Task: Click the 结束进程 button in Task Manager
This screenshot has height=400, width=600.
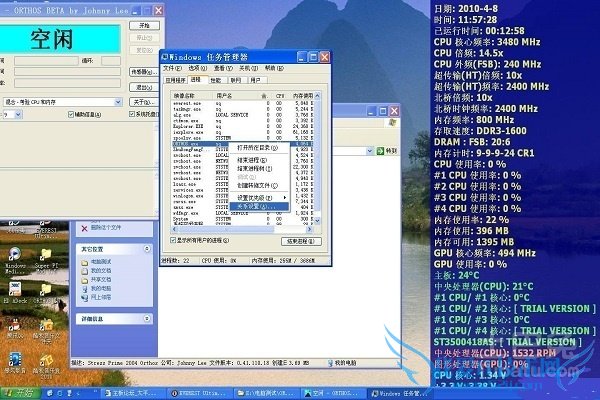Action: coord(298,241)
